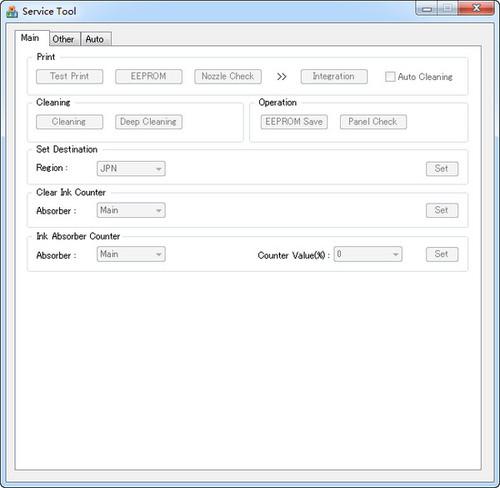The height and width of the screenshot is (488, 500).
Task: Switch to the Auto tab
Action: (96, 39)
